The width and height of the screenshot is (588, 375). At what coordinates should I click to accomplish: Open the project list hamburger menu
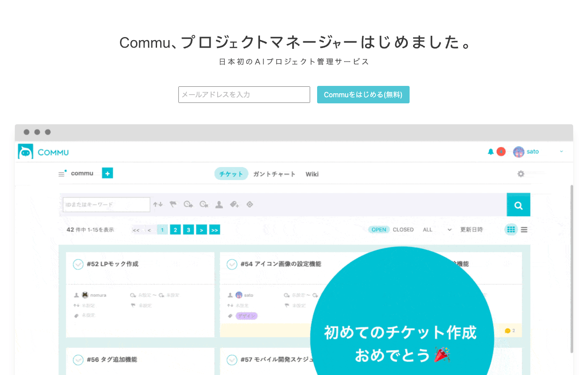point(62,174)
